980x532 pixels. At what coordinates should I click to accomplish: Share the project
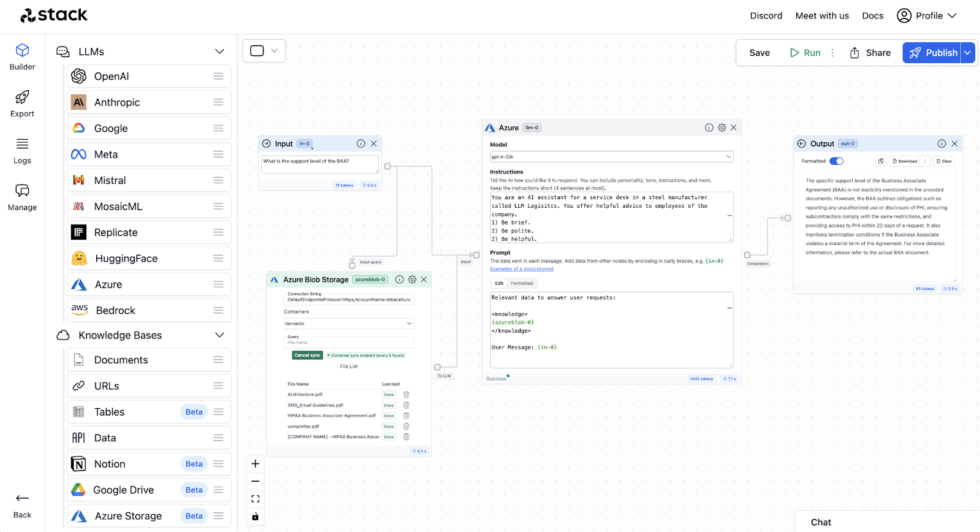870,53
